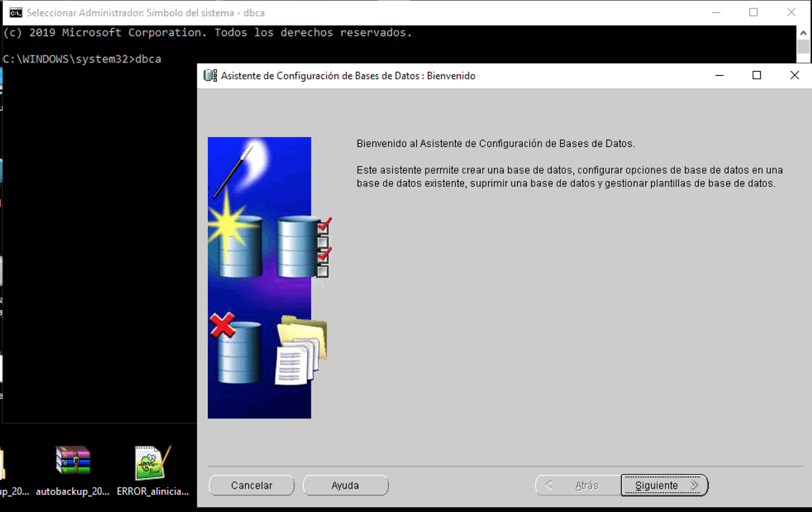
Task: Click the Siguiente button
Action: 664,485
